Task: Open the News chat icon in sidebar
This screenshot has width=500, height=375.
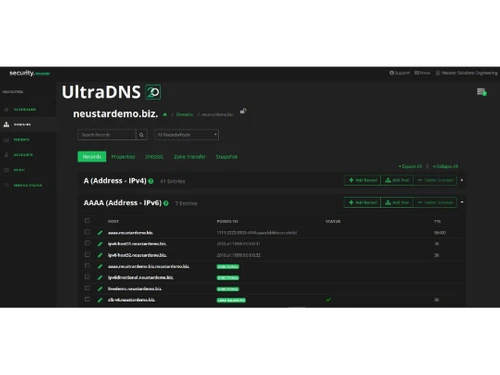Action: pyautogui.click(x=6, y=170)
